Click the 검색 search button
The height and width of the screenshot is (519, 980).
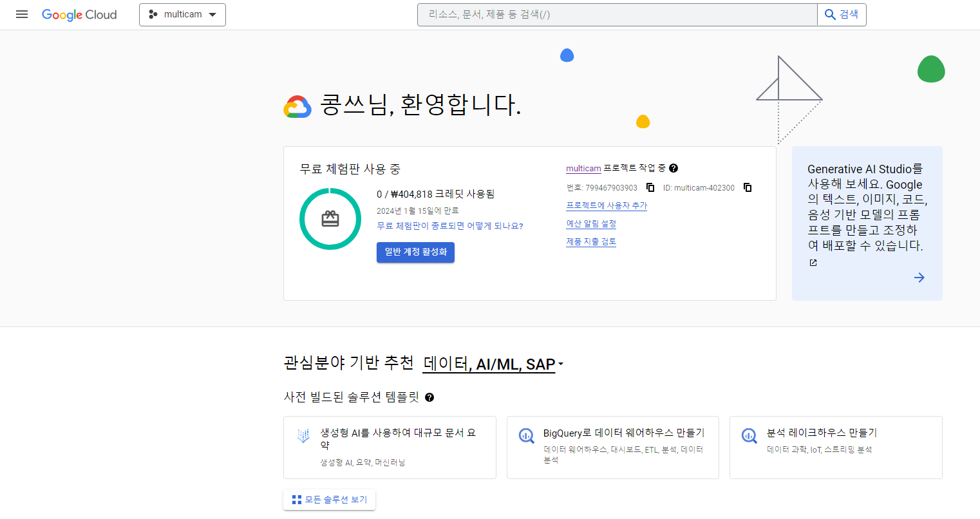point(842,14)
